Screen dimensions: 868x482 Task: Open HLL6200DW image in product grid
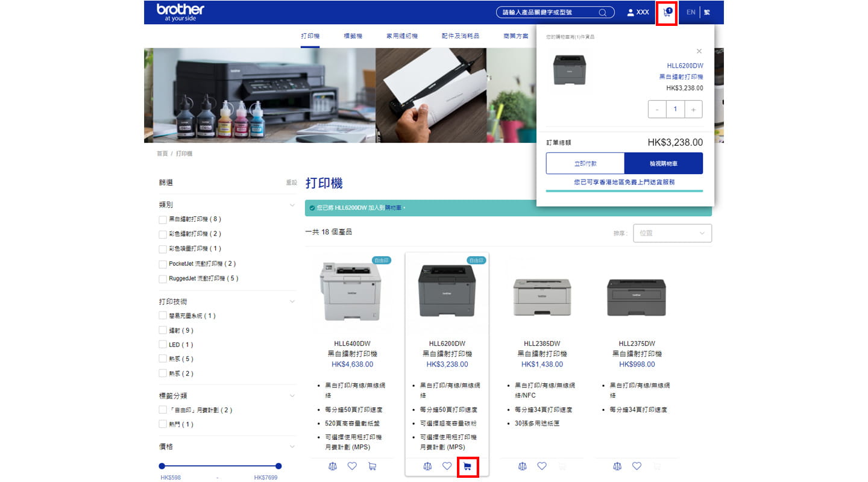click(447, 292)
